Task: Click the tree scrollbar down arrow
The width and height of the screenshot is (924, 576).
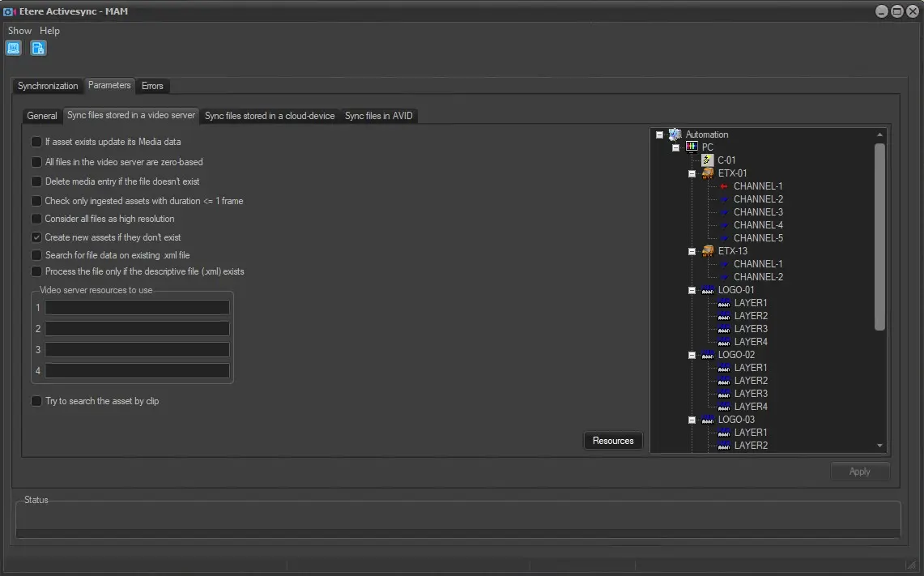Action: 879,446
